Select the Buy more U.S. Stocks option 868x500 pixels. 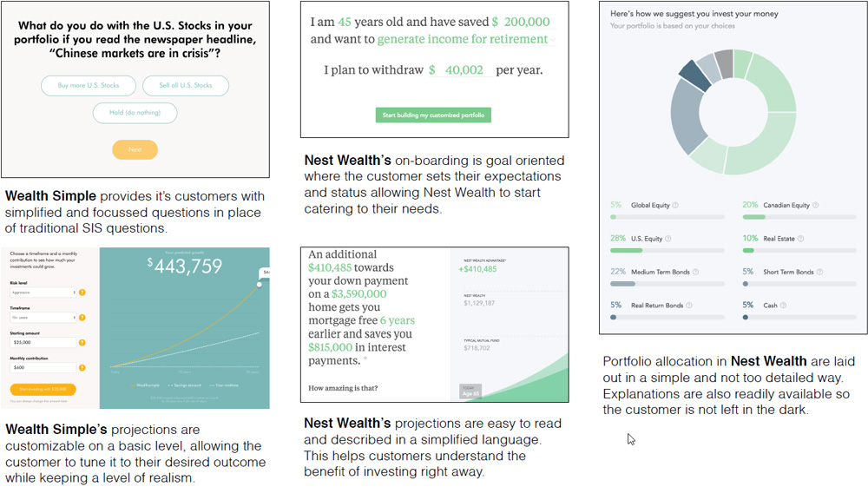point(89,85)
